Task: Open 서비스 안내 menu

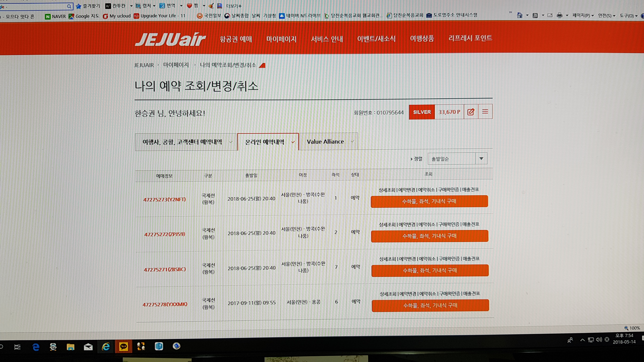Action: (327, 39)
